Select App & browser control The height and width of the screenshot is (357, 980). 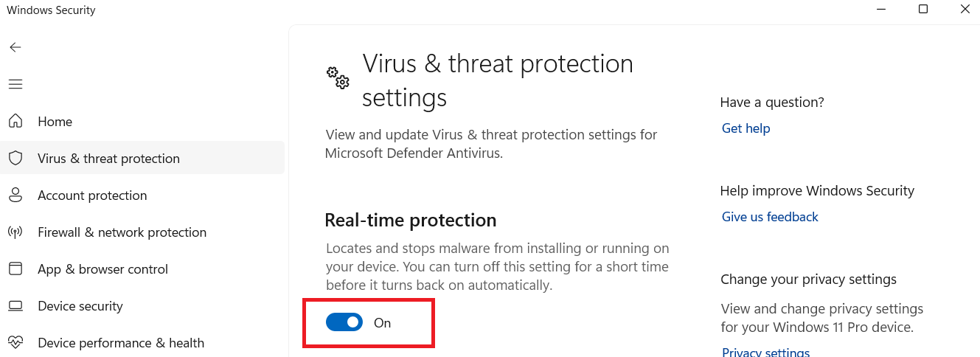tap(102, 269)
